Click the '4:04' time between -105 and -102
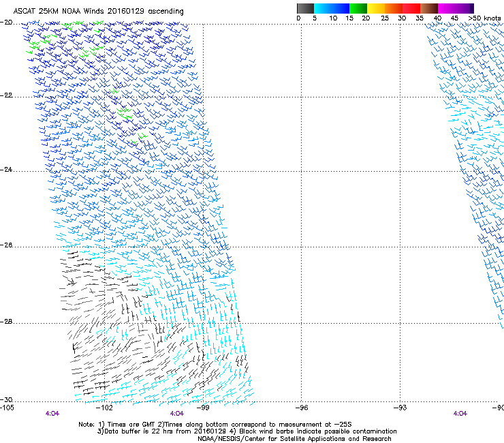Viewport: 504px width, 443px height. point(52,414)
